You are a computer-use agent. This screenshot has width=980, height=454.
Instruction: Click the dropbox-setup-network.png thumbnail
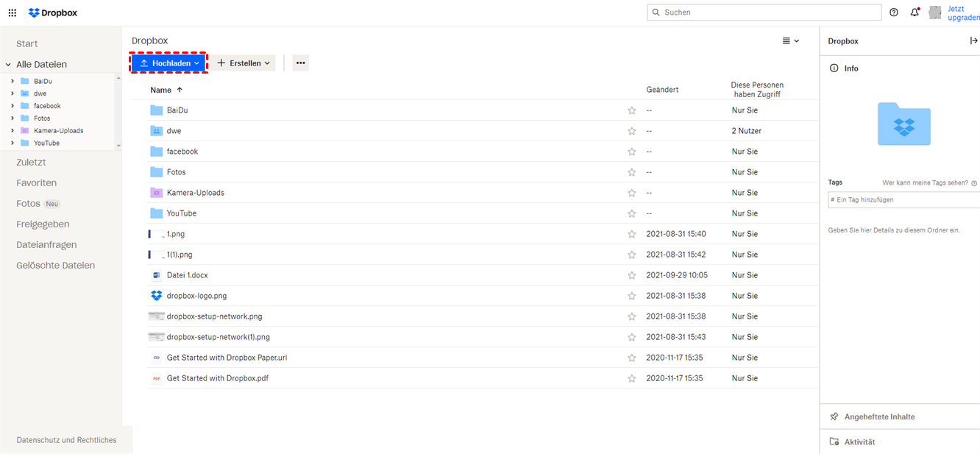tap(156, 316)
